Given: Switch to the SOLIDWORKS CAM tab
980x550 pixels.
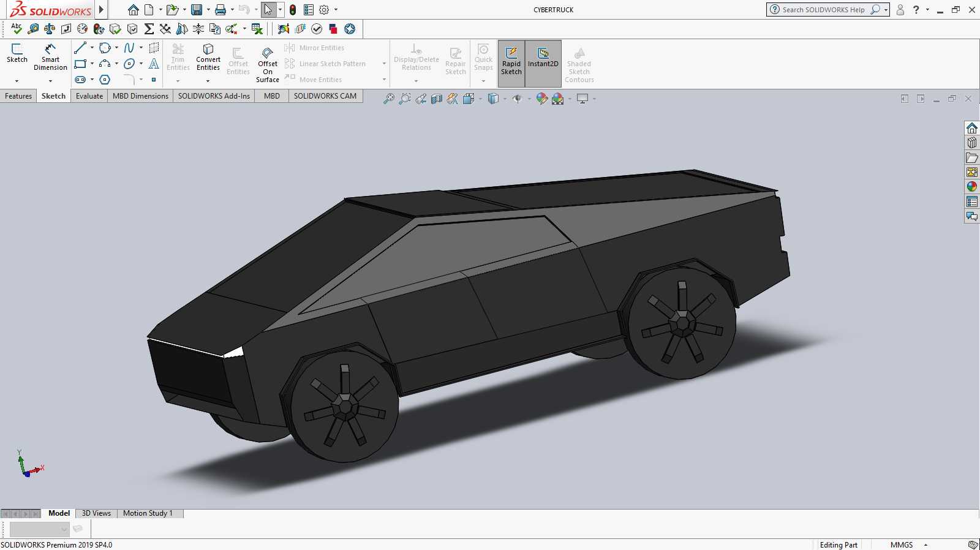Looking at the screenshot, I should [325, 96].
